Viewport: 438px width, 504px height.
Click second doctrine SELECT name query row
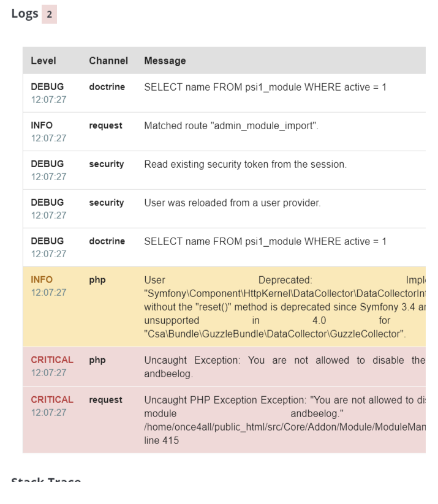point(224,247)
